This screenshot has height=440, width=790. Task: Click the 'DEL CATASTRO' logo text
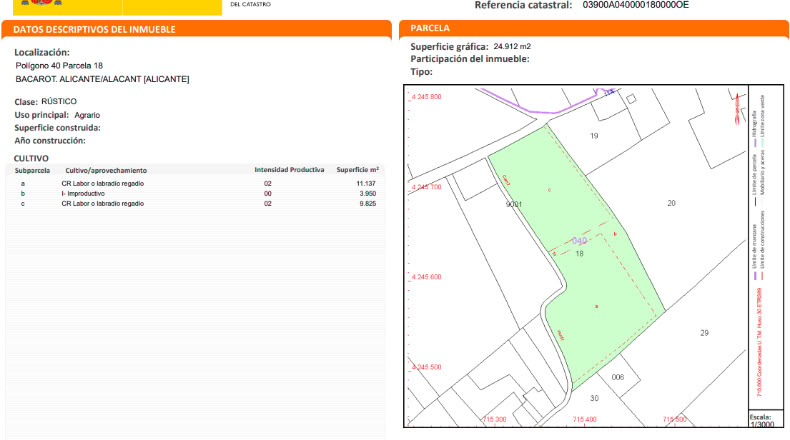[x=250, y=4]
